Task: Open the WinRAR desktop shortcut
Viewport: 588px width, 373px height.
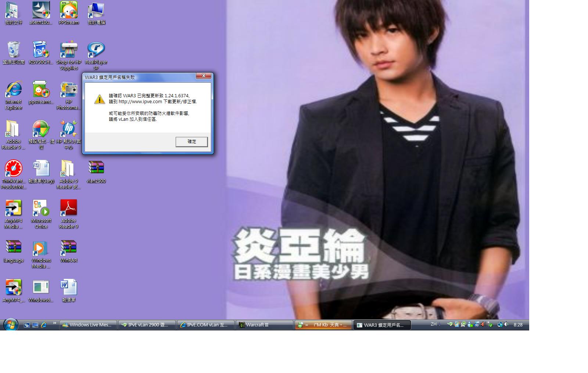Action: point(69,252)
